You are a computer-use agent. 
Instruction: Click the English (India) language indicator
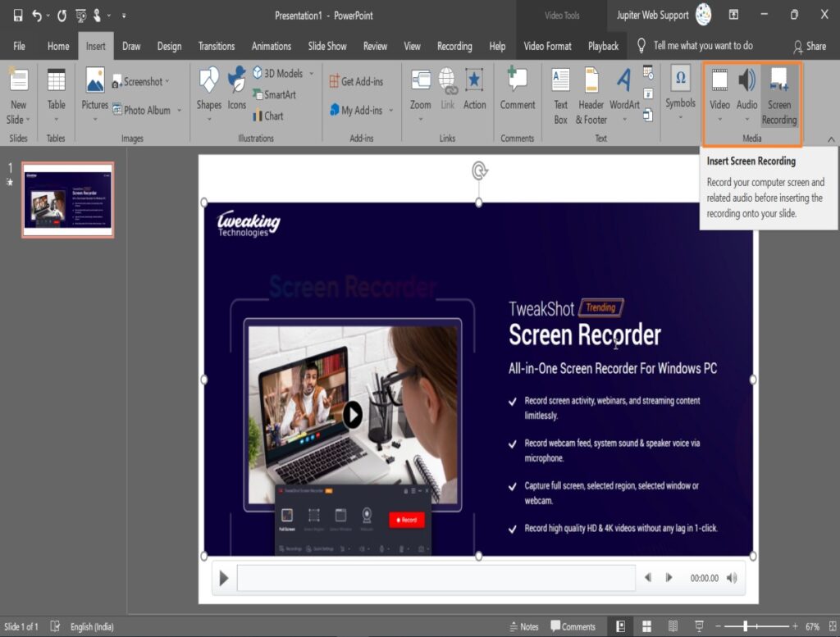[x=92, y=627]
